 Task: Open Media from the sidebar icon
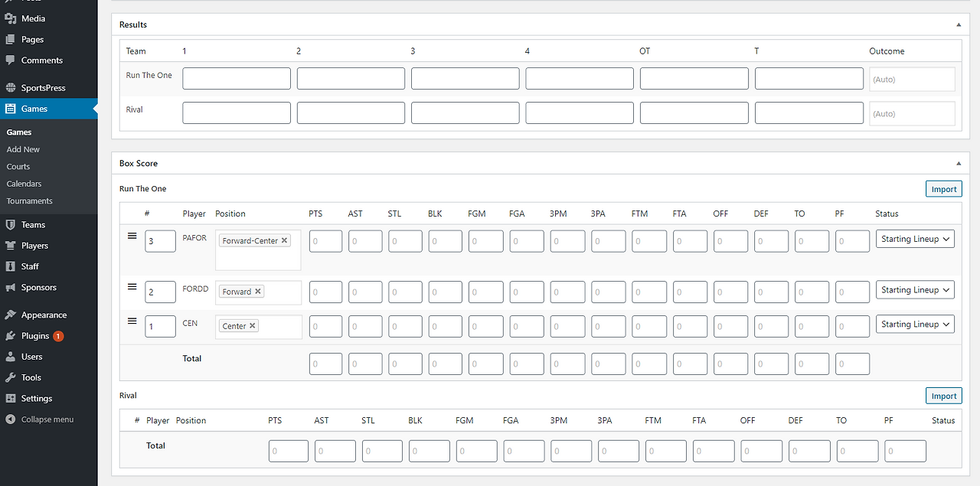(11, 18)
